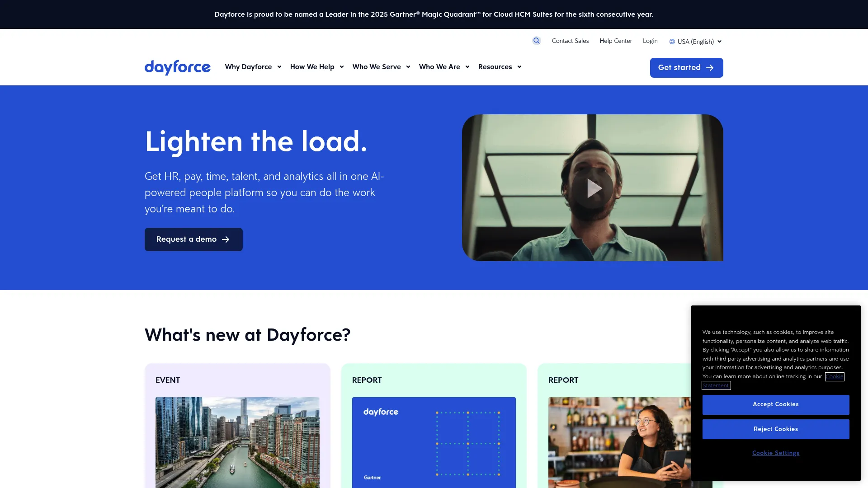Click the globe icon next to USA (English)
This screenshot has height=488, width=868.
click(672, 42)
